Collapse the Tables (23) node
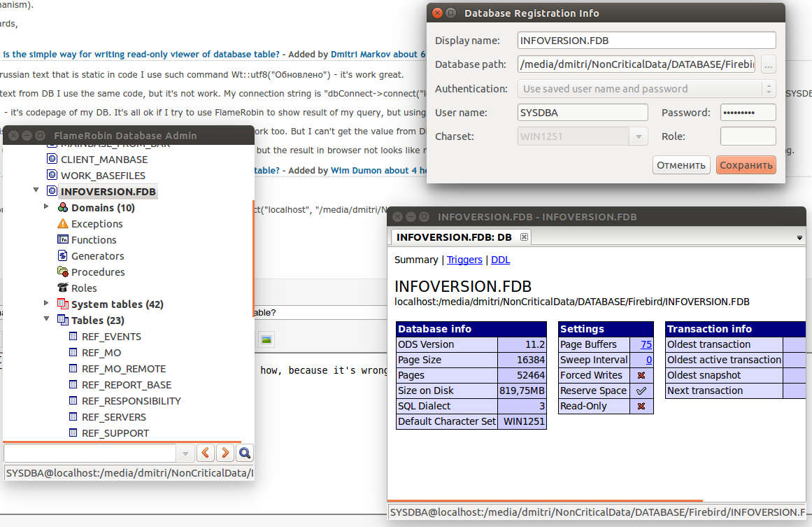The width and height of the screenshot is (812, 527). (x=46, y=318)
